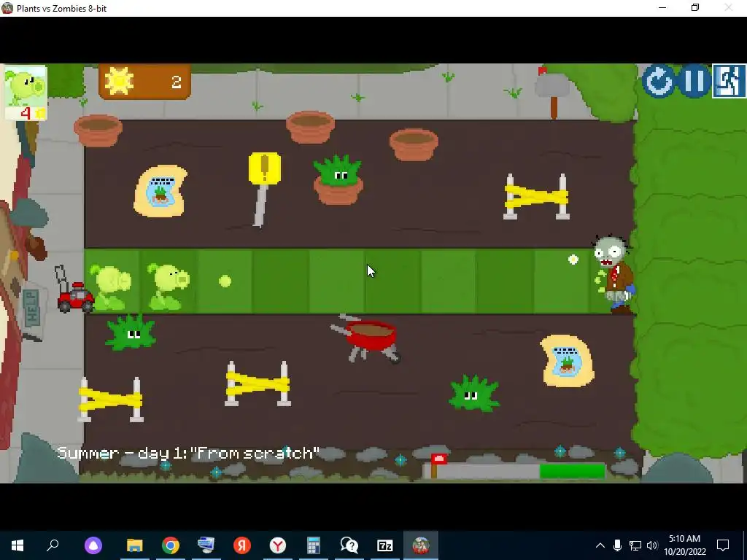
Task: Click the green bush below the peashooters
Action: (131, 332)
